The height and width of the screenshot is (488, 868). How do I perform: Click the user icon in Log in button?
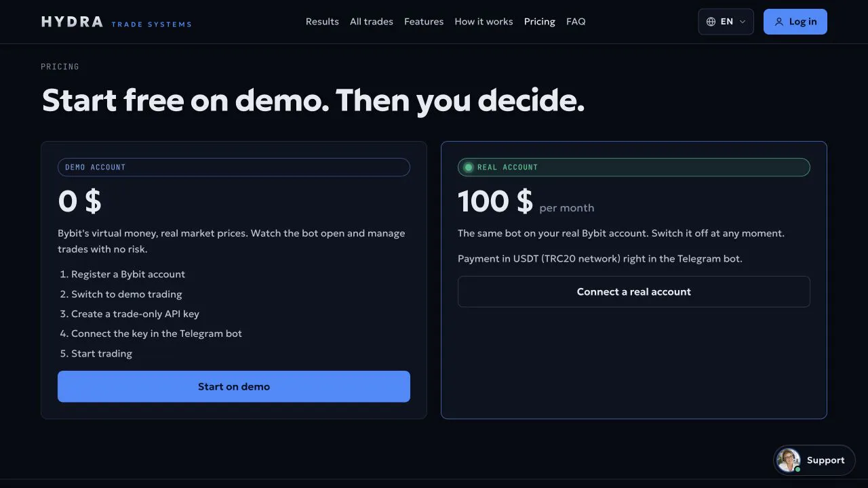[779, 22]
